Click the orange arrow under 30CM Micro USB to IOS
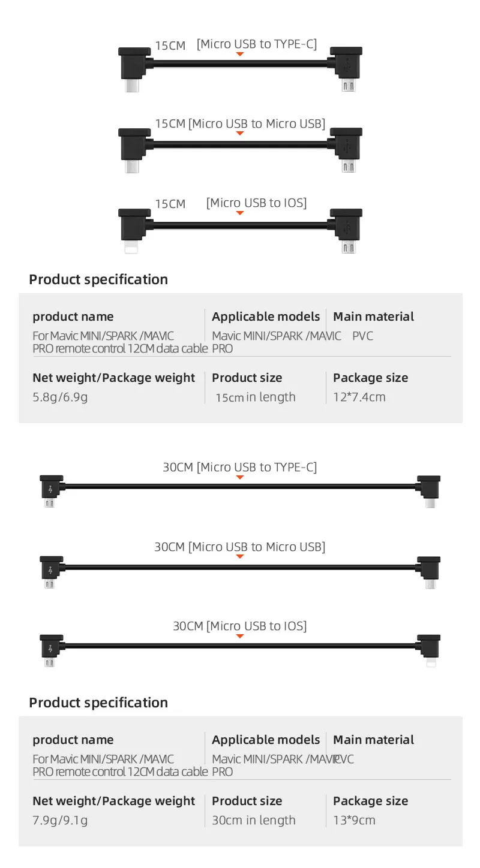480x868 pixels. (240, 636)
